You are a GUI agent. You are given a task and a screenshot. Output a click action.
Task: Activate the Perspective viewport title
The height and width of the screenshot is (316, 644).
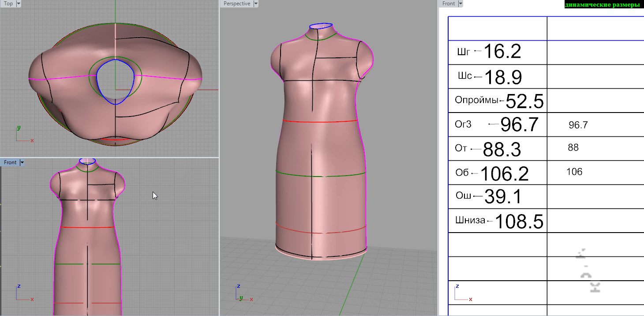[236, 4]
